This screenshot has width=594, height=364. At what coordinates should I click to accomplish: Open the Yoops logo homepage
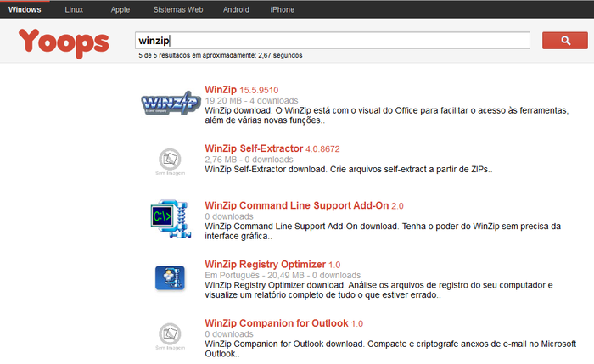pos(64,42)
